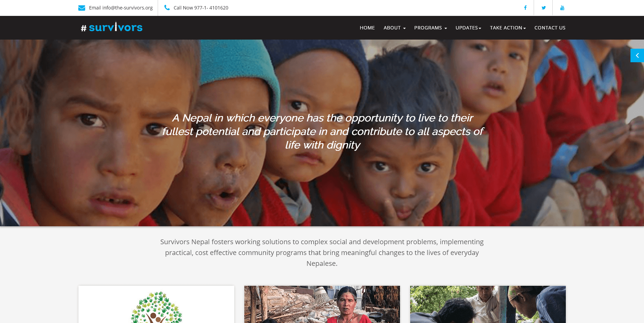Expand the ABOUT dropdown menu
The height and width of the screenshot is (323, 644).
pyautogui.click(x=395, y=28)
